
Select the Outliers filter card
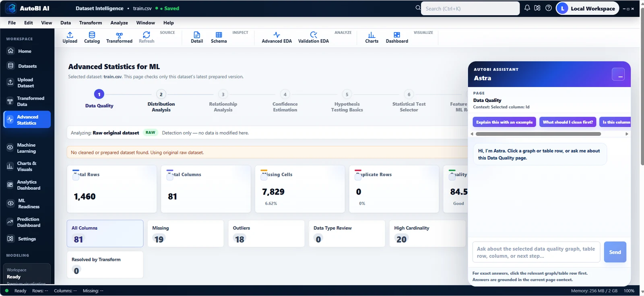(266, 234)
